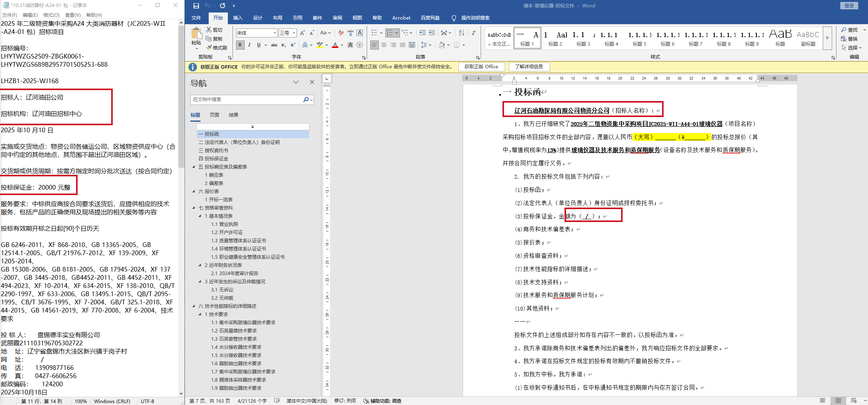868x405 pixels.
Task: Open the 插入 ribbon tab
Action: coord(238,18)
